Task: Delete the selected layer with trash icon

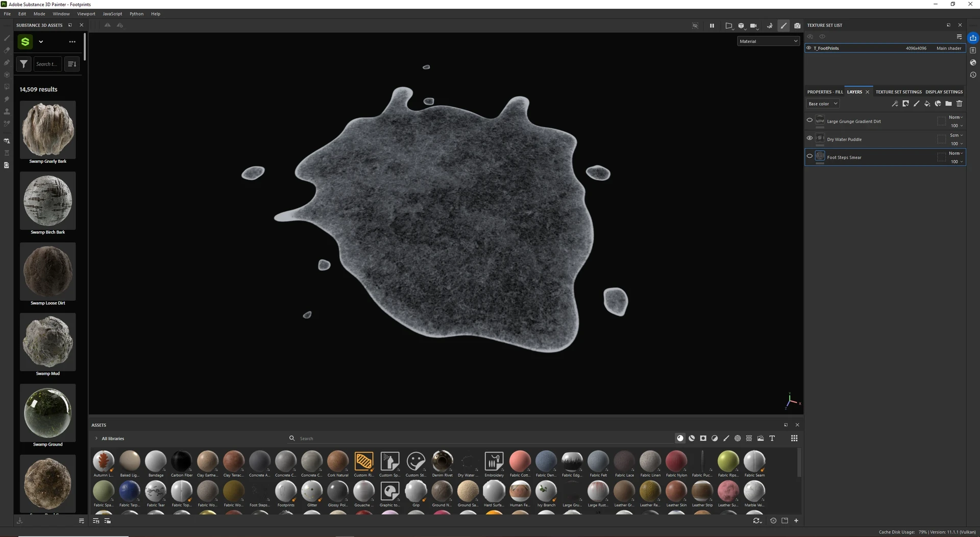Action: pyautogui.click(x=959, y=104)
